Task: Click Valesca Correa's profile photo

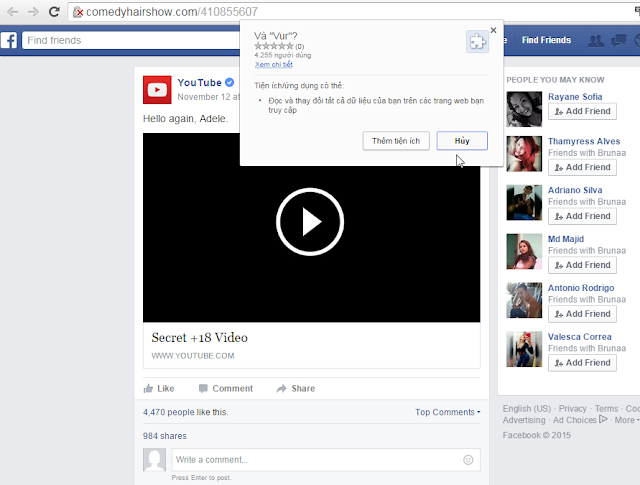Action: point(524,349)
